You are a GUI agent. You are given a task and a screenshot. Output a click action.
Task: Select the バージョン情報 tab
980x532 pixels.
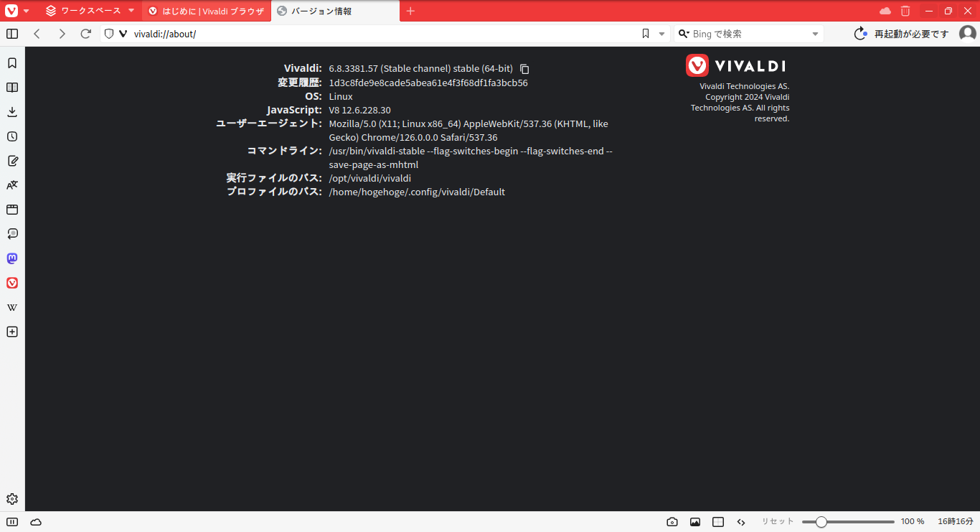(336, 11)
